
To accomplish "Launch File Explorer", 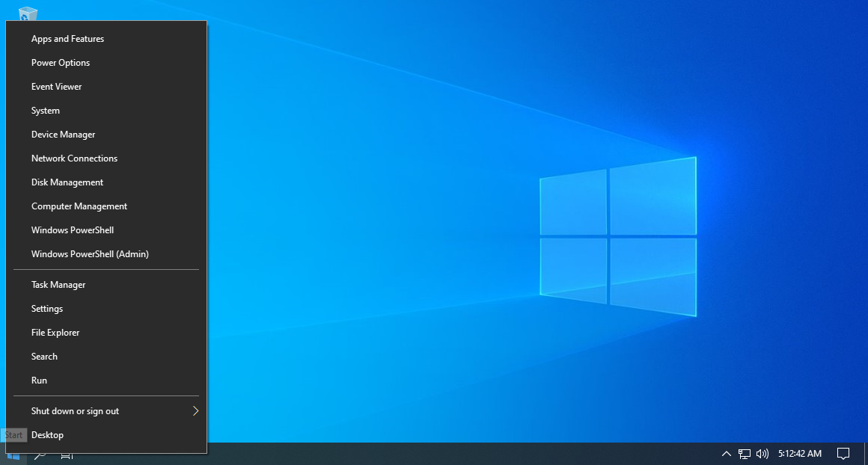I will click(106, 332).
